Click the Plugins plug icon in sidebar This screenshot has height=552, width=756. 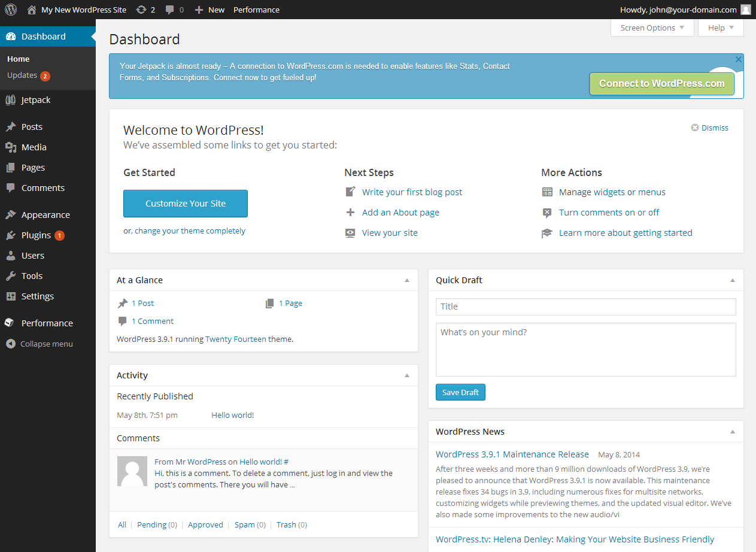point(11,235)
